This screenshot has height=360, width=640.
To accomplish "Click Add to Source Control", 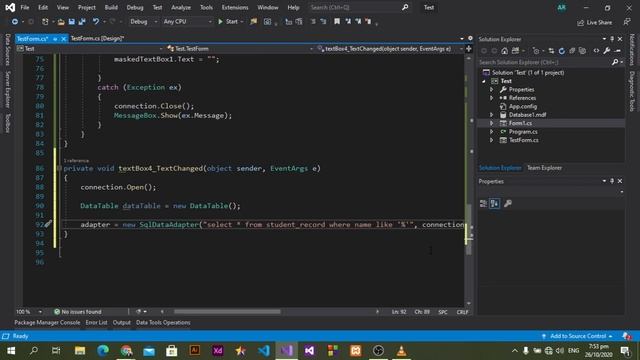I will tap(577, 336).
